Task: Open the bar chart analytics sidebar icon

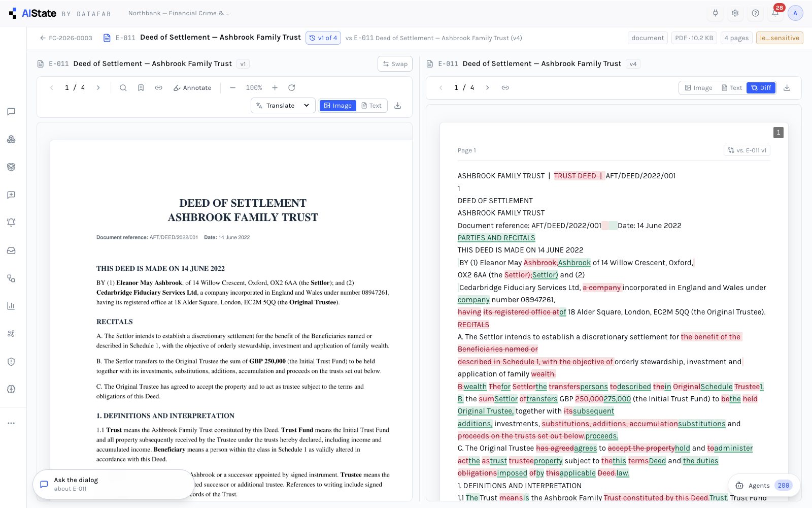Action: pyautogui.click(x=11, y=306)
